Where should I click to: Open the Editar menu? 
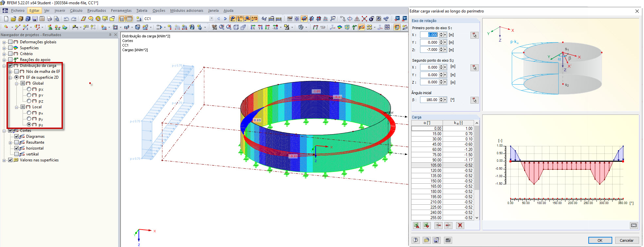(34, 10)
